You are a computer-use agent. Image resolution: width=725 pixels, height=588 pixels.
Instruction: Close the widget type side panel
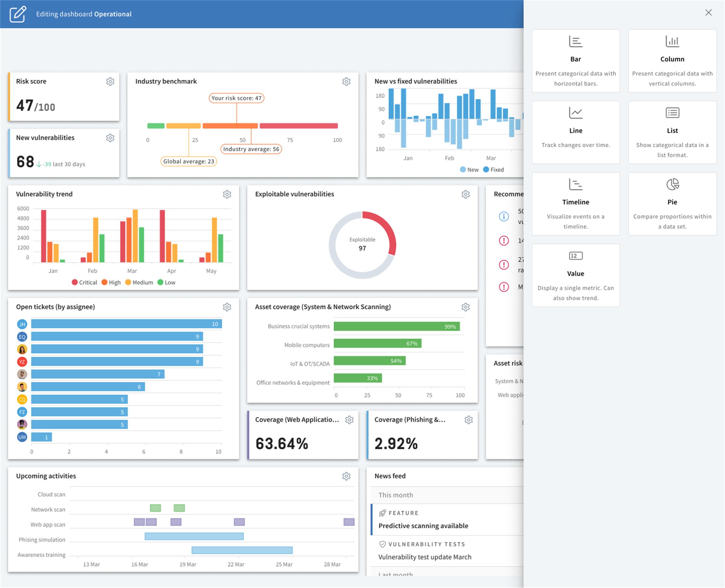708,12
